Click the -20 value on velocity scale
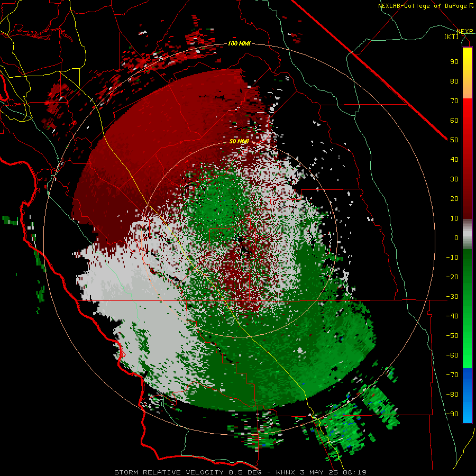Screen dimensions: 476x476 (452, 277)
